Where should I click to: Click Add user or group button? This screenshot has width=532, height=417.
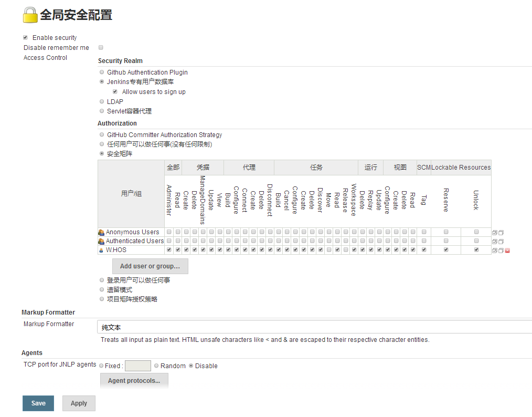click(x=150, y=266)
